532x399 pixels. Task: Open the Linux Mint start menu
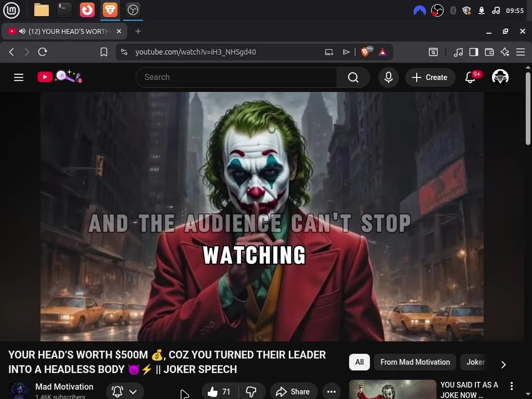11,10
